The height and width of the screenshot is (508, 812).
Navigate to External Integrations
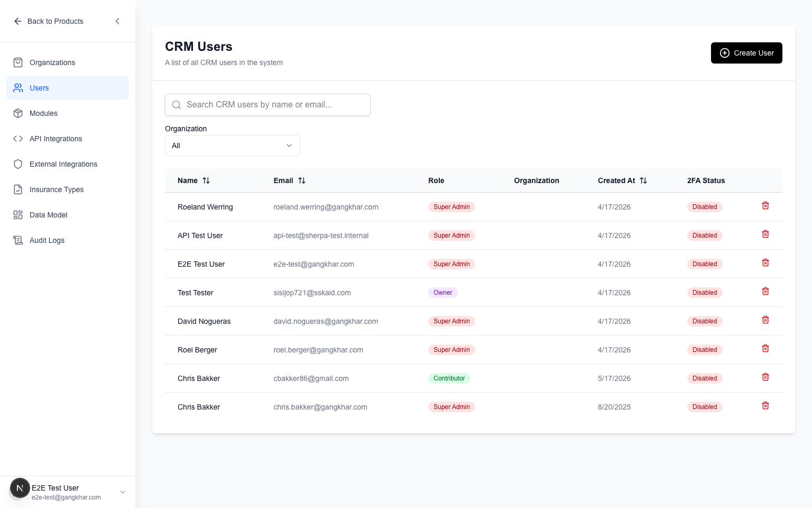click(68, 164)
